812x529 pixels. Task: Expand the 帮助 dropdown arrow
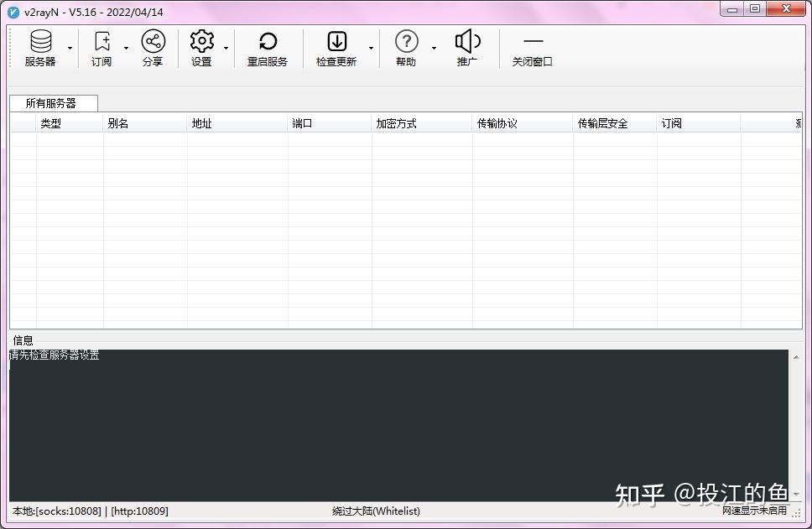click(x=433, y=49)
